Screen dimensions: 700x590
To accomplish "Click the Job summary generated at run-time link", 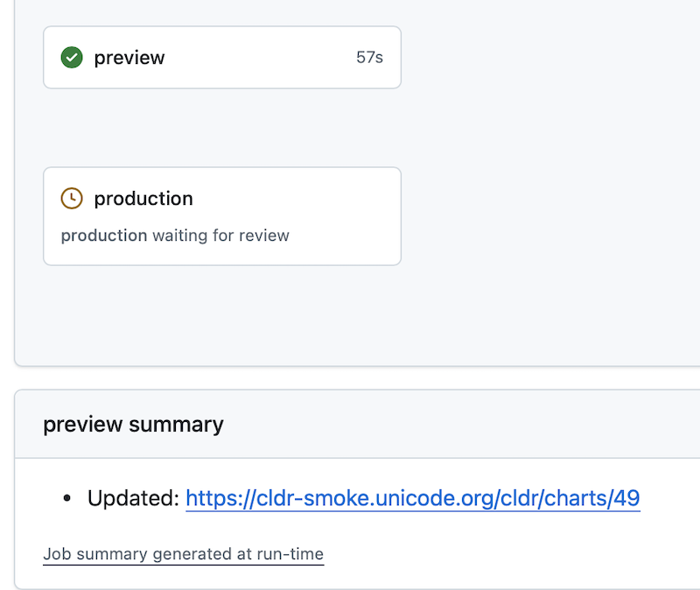I will (183, 553).
